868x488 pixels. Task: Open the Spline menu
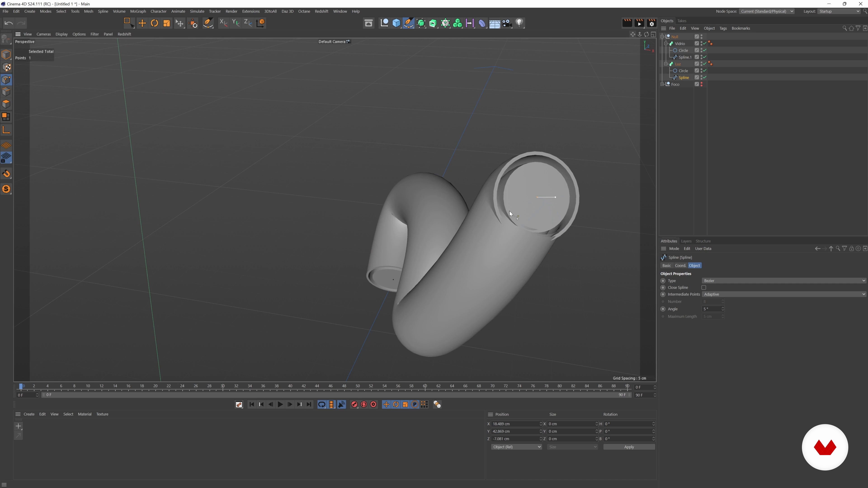pos(103,12)
